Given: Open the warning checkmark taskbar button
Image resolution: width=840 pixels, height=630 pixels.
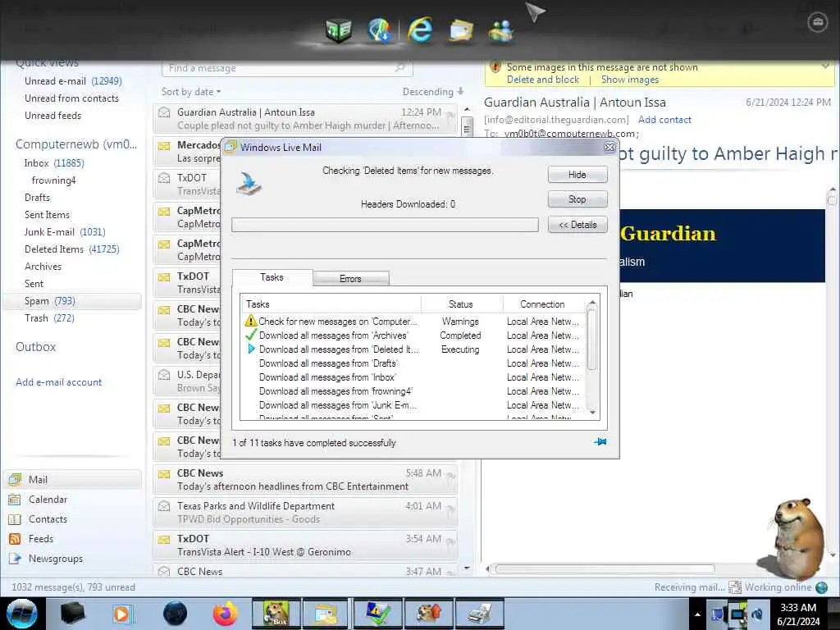Looking at the screenshot, I should (x=377, y=614).
